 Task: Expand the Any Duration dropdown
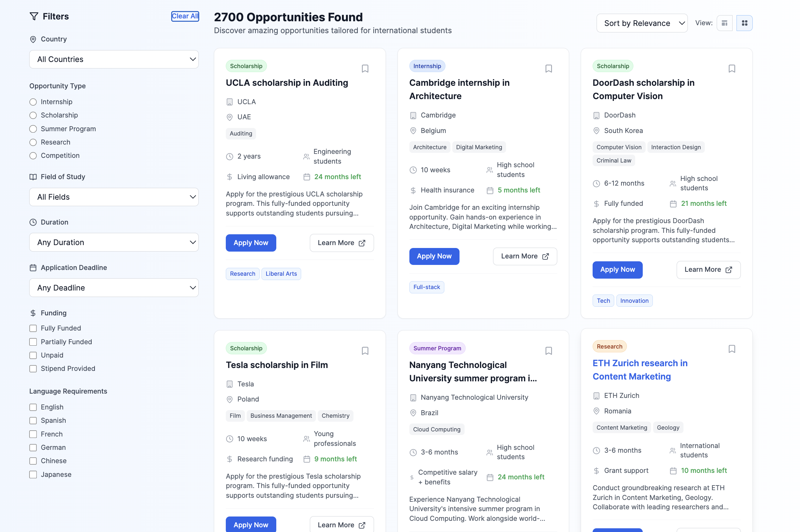114,243
